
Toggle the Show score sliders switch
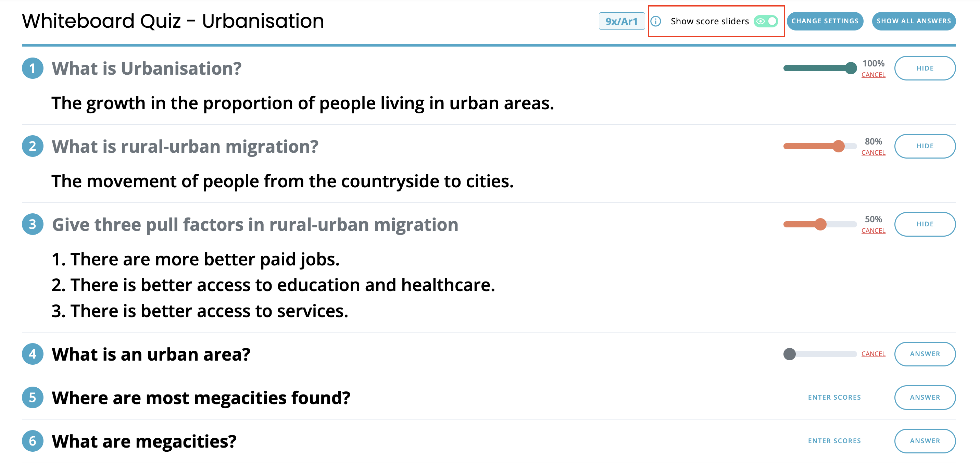[x=766, y=21]
